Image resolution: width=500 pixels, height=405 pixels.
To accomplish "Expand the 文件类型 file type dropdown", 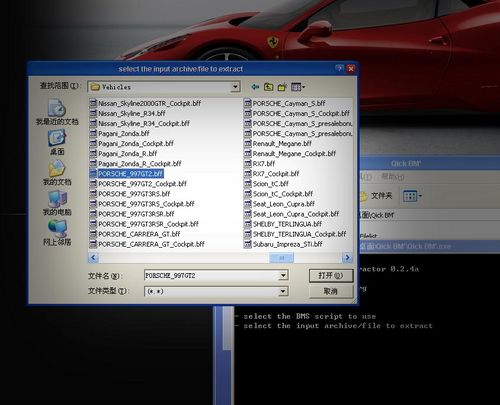I will pos(283,291).
